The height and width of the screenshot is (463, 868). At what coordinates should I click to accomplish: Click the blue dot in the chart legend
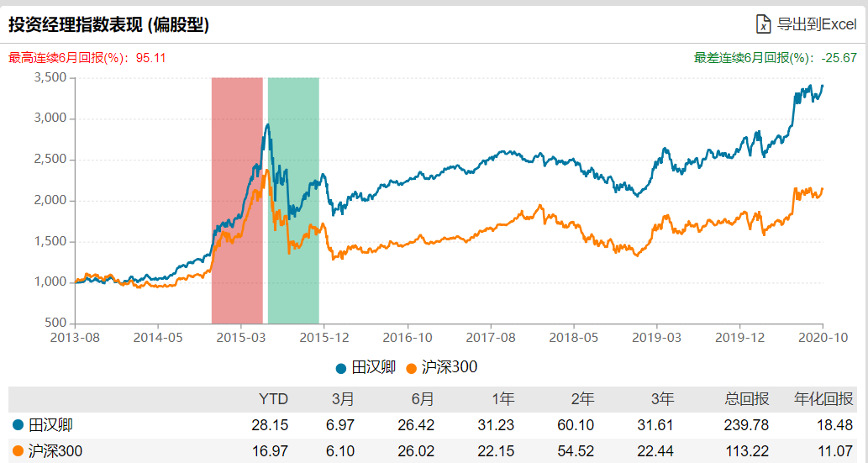pyautogui.click(x=340, y=368)
